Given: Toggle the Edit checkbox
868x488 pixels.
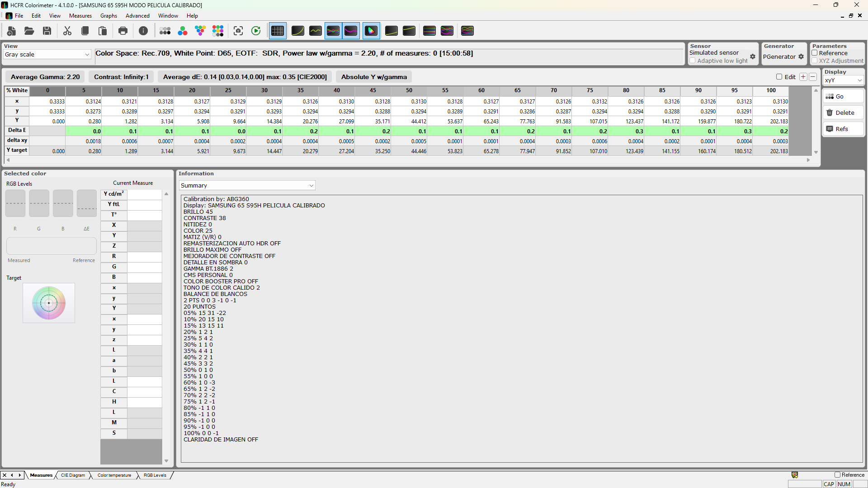Looking at the screenshot, I should click(779, 77).
